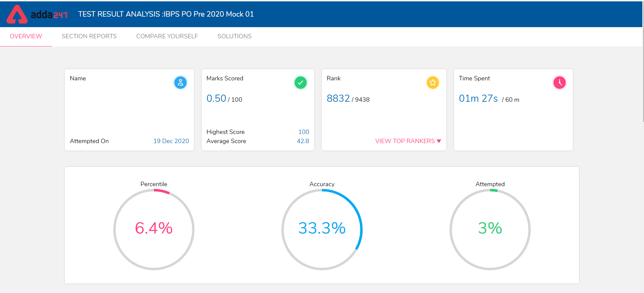
Task: Click the Accuracy label
Action: pyautogui.click(x=322, y=184)
